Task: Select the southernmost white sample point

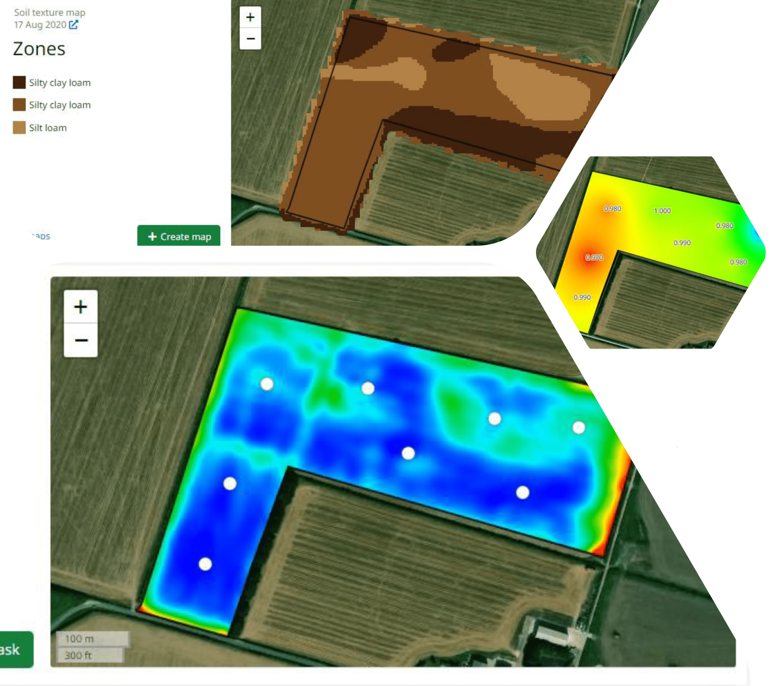Action: point(205,564)
